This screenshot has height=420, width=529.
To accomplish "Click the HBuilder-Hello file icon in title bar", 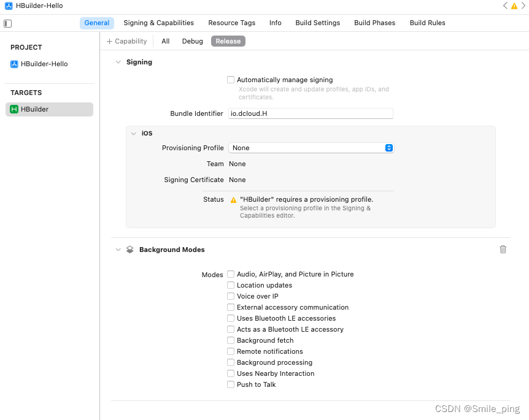I will [9, 6].
